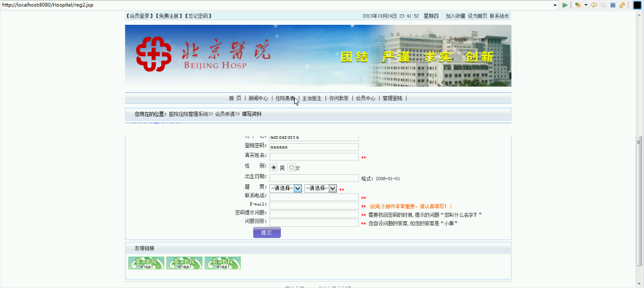Open the 会员登录 link
The width and height of the screenshot is (644, 288).
140,16
